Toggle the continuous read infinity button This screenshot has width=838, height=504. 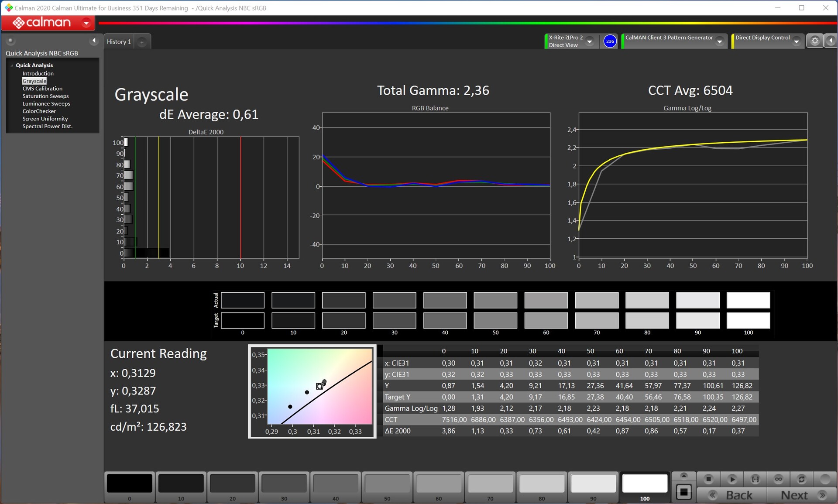[778, 479]
